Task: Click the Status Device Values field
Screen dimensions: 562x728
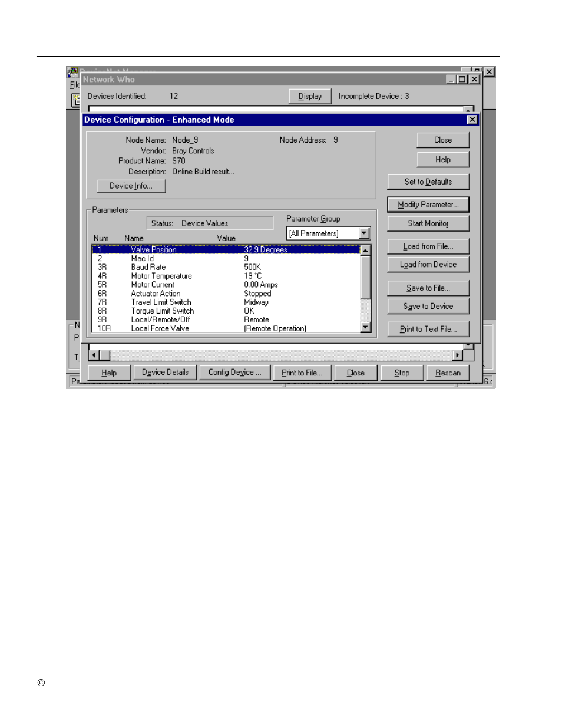Action: point(210,223)
